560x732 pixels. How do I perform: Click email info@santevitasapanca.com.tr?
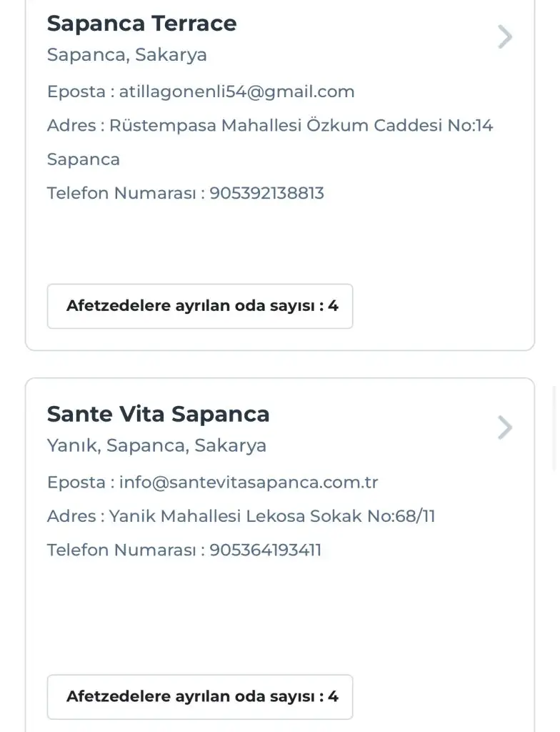249,482
